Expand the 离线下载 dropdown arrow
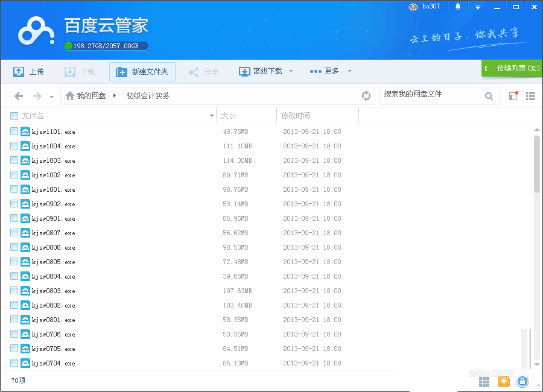 pyautogui.click(x=291, y=71)
